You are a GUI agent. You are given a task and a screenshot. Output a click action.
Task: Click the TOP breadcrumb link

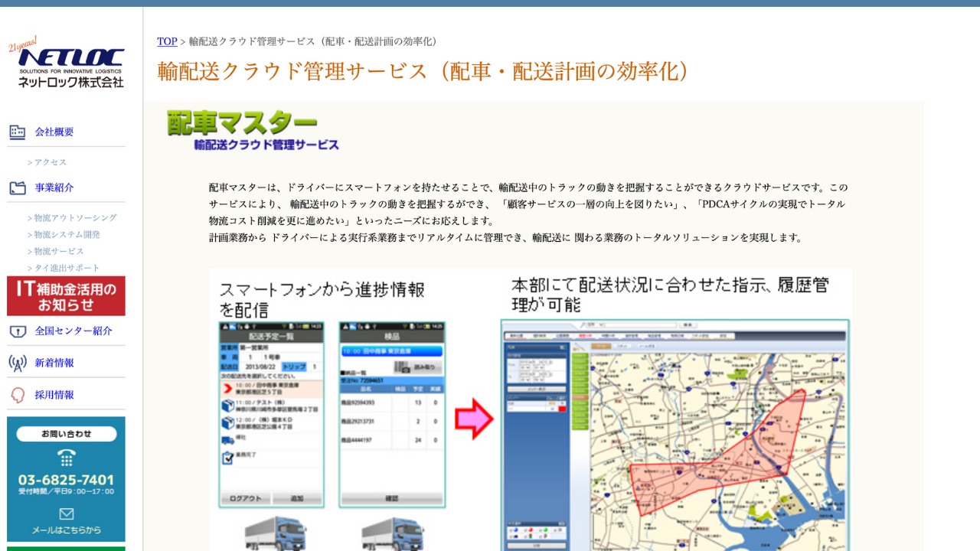(x=167, y=41)
